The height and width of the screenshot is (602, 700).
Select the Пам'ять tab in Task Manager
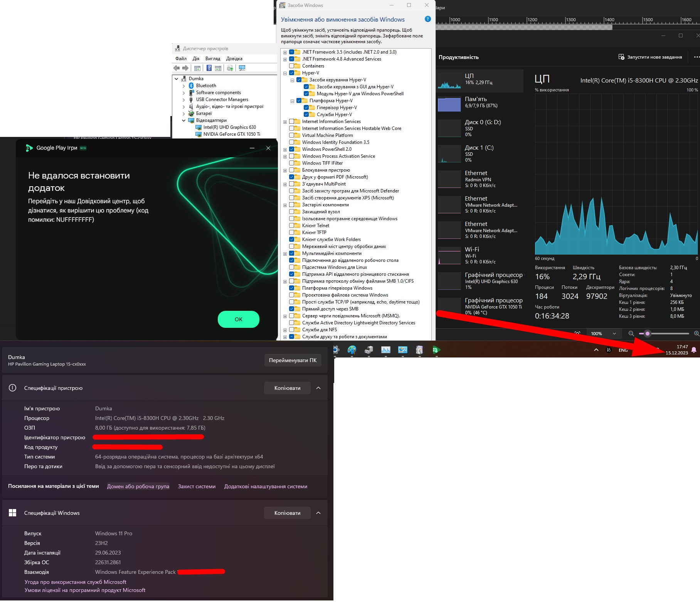coord(480,104)
